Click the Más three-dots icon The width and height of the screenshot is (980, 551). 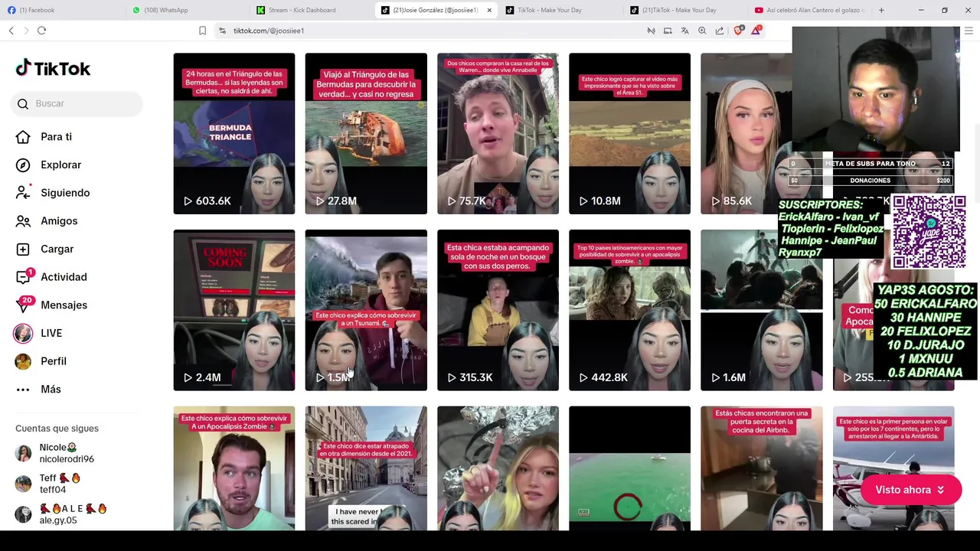point(23,390)
